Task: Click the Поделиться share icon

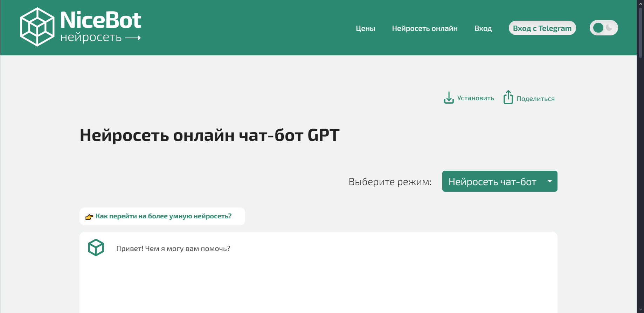Action: 508,97
